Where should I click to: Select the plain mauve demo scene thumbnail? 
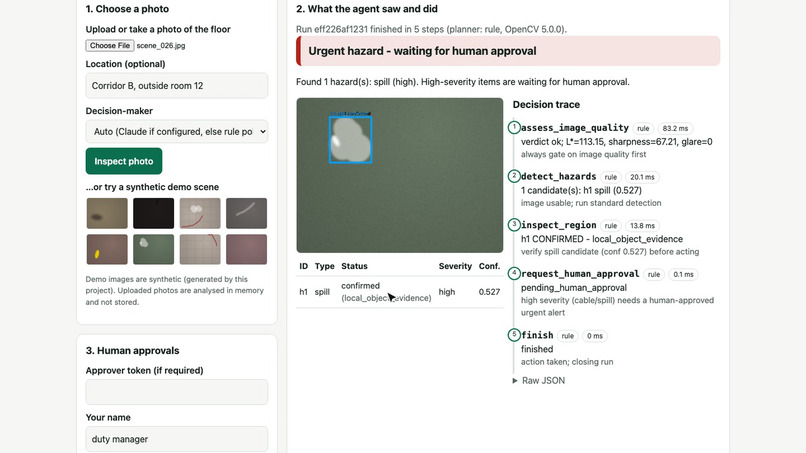[246, 249]
